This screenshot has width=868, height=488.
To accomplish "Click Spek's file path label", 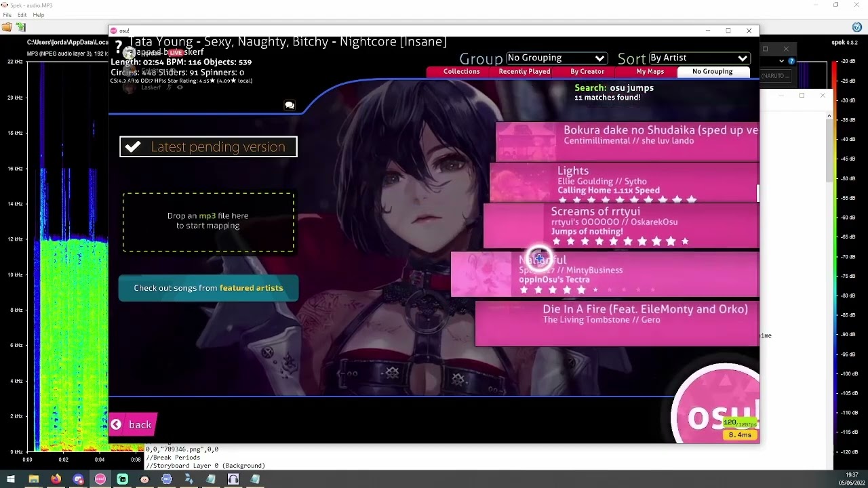I will coord(67,42).
